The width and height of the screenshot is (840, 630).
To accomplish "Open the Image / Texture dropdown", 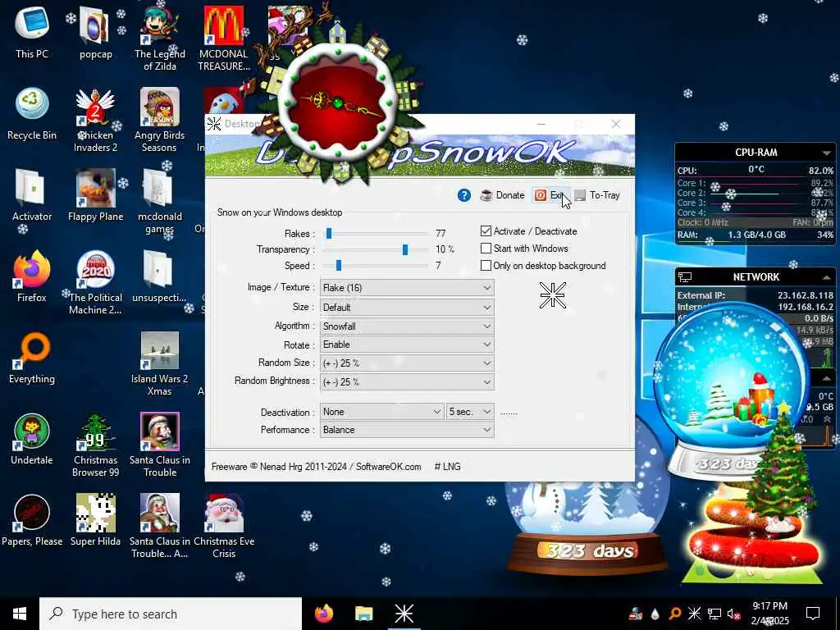I will click(407, 288).
